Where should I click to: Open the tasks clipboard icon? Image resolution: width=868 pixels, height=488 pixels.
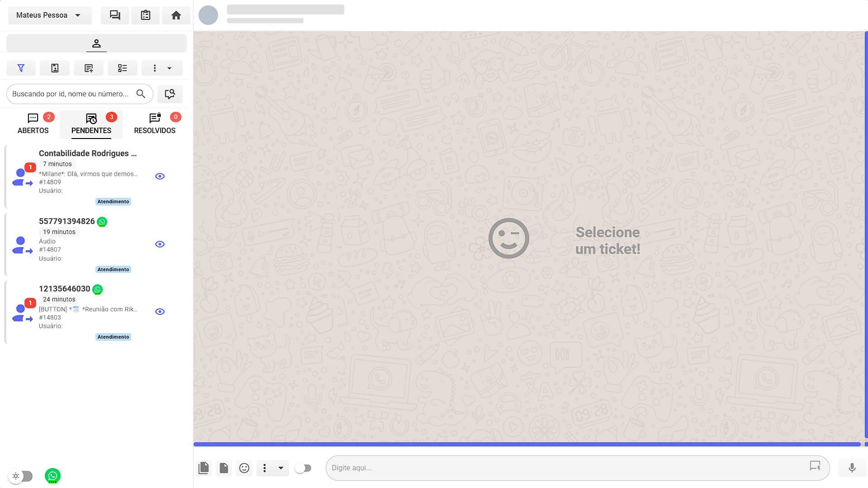point(145,15)
